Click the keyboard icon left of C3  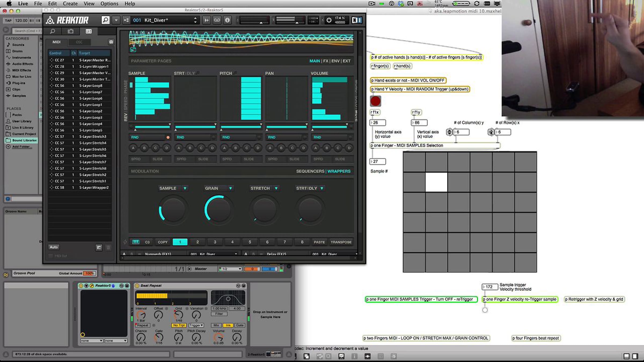pyautogui.click(x=136, y=242)
